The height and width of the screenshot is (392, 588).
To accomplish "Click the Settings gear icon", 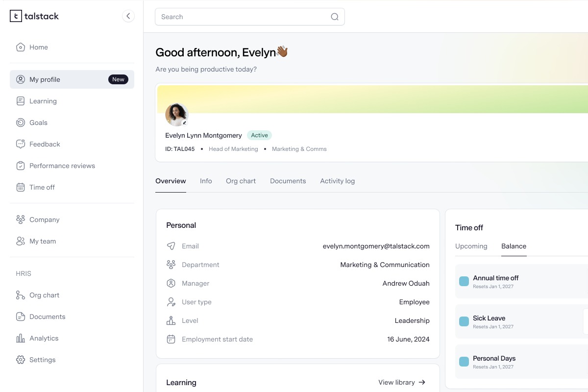I will click(x=21, y=360).
